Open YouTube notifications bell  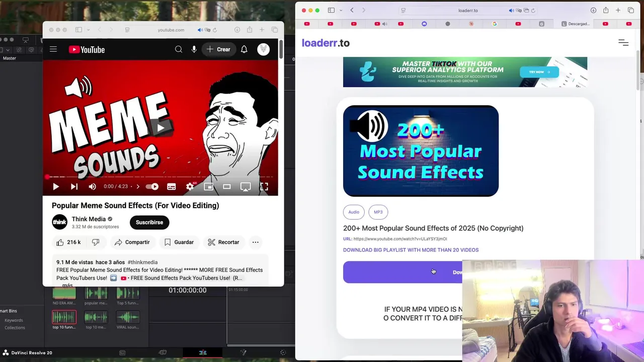pos(244,49)
